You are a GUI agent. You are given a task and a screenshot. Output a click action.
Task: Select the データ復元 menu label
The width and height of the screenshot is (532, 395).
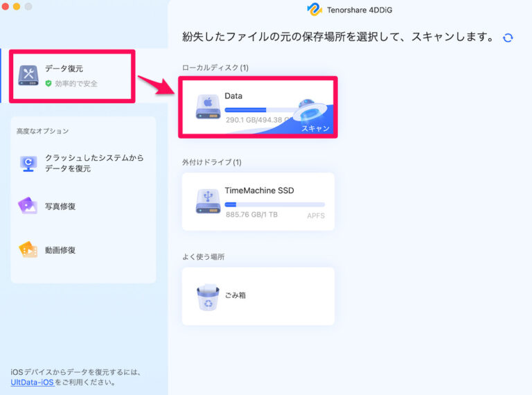(x=64, y=69)
